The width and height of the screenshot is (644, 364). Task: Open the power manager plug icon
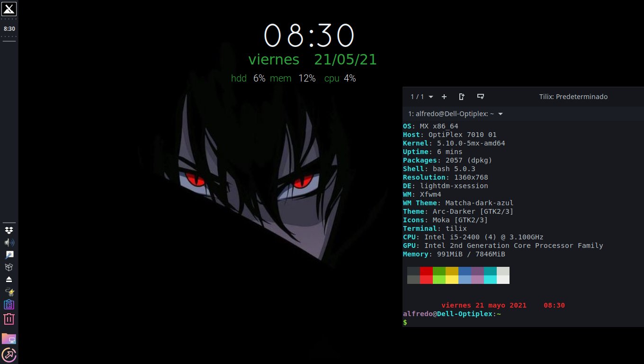point(9,291)
